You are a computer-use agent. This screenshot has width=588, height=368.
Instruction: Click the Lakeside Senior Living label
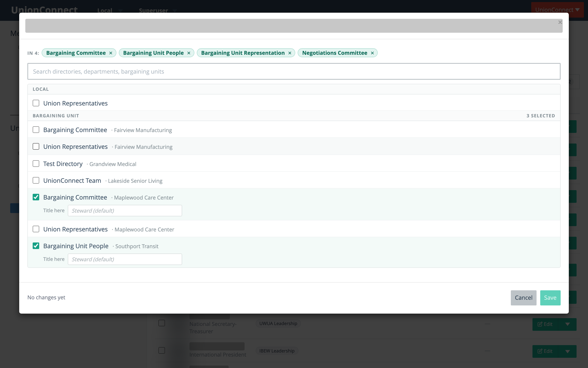(x=135, y=181)
